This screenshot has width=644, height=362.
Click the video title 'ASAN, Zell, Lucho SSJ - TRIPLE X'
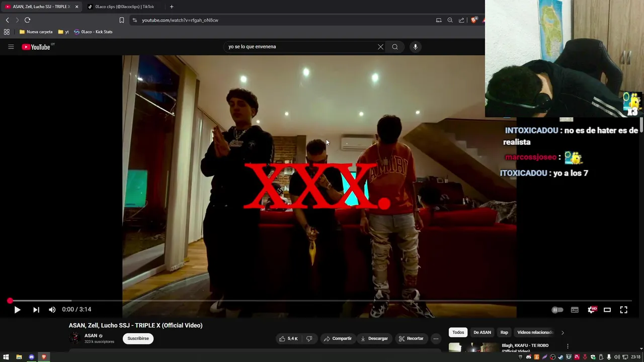[135, 325]
